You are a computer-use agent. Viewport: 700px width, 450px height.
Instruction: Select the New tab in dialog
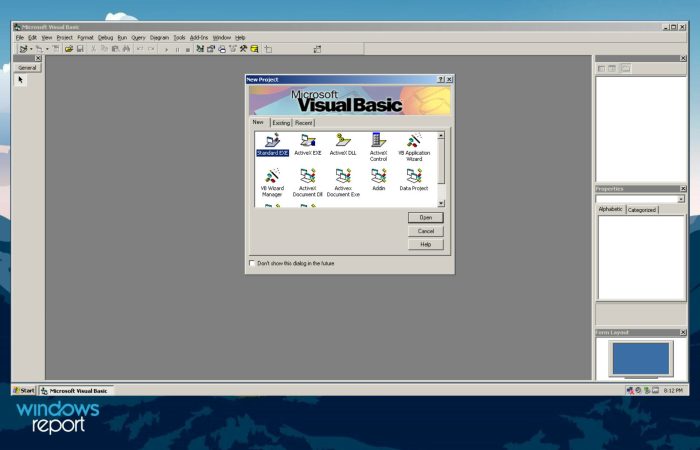click(x=258, y=122)
